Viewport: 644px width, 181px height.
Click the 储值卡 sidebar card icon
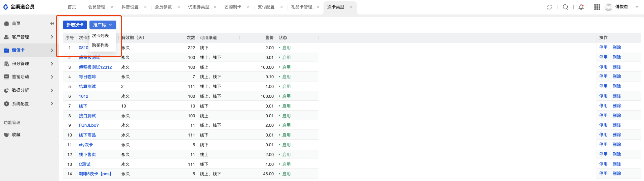6,50
